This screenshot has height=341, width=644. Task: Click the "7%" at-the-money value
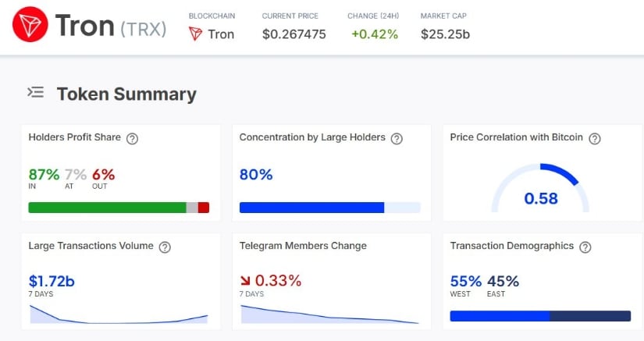coord(76,174)
